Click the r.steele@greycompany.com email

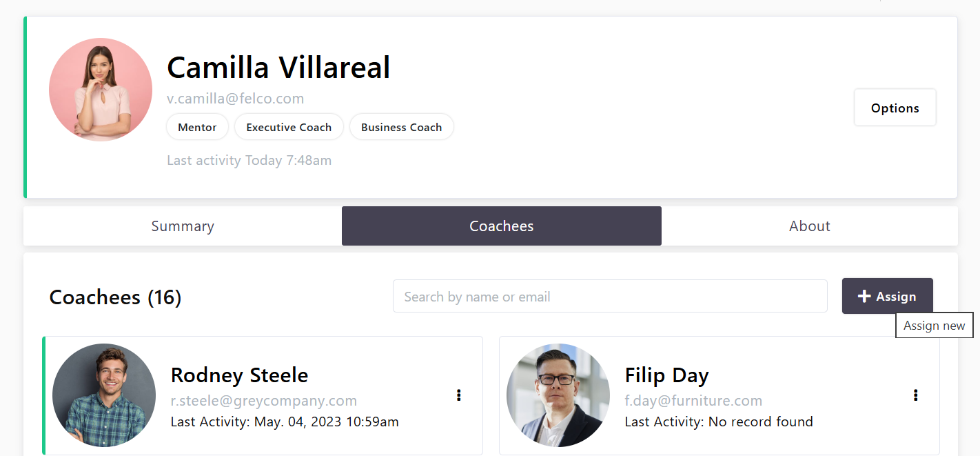click(x=264, y=401)
